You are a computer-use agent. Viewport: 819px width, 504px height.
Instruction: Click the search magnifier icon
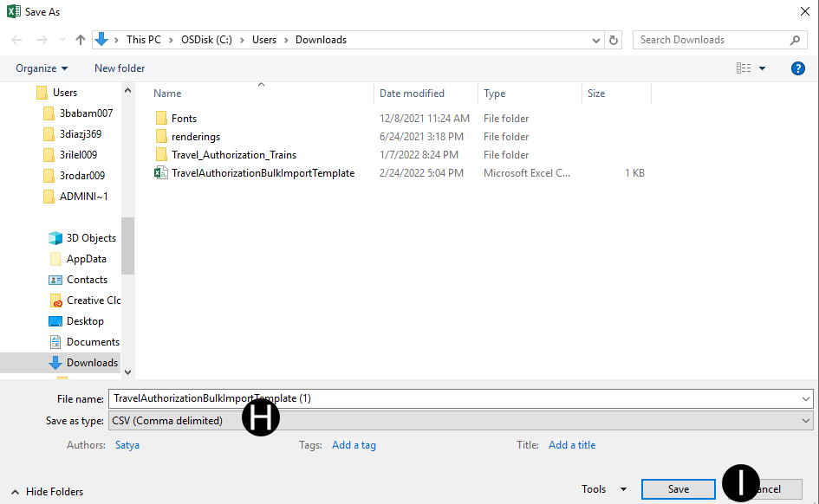tap(795, 40)
